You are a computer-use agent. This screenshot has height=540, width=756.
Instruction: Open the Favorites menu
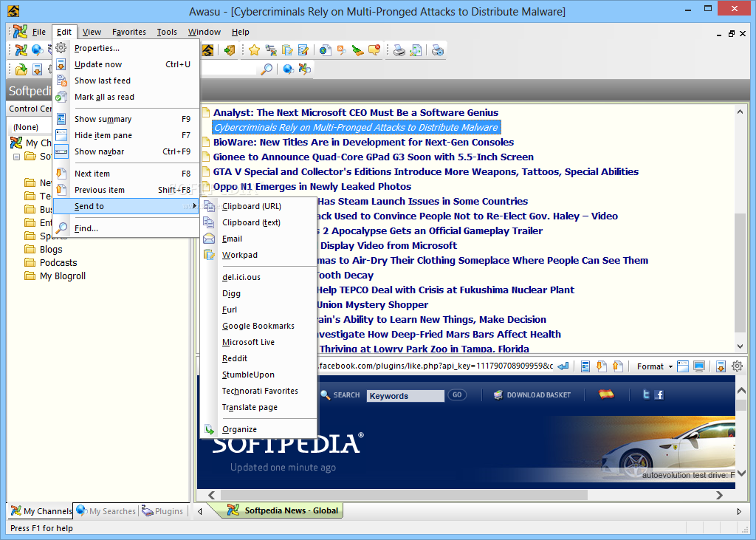point(128,32)
